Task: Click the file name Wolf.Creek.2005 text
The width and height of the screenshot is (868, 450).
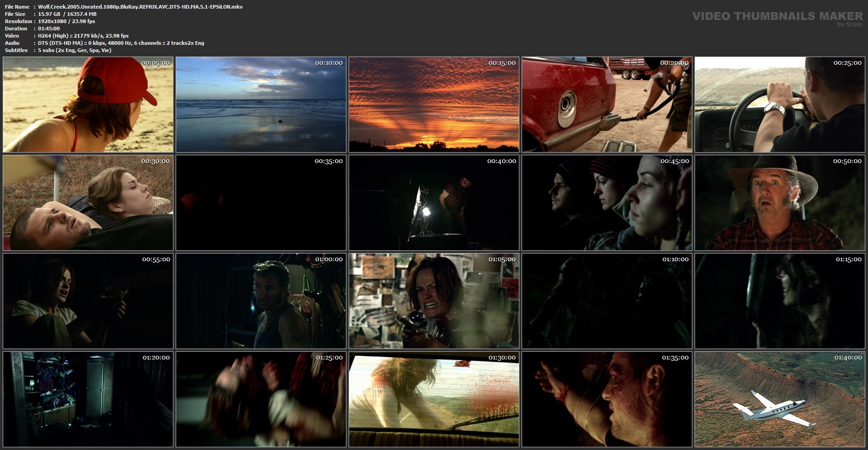Action: point(140,7)
